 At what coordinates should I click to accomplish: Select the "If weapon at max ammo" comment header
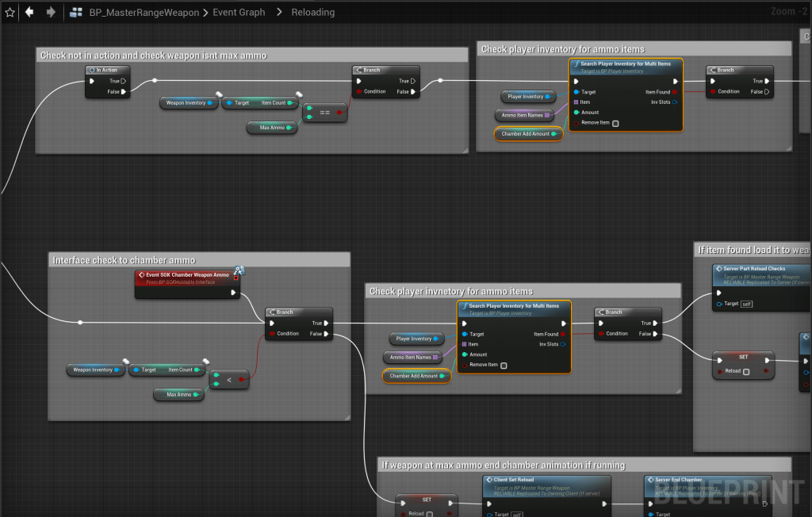click(503, 465)
